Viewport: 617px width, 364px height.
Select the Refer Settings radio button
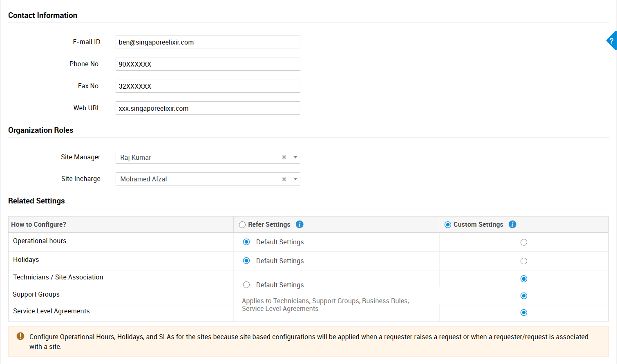tap(242, 225)
